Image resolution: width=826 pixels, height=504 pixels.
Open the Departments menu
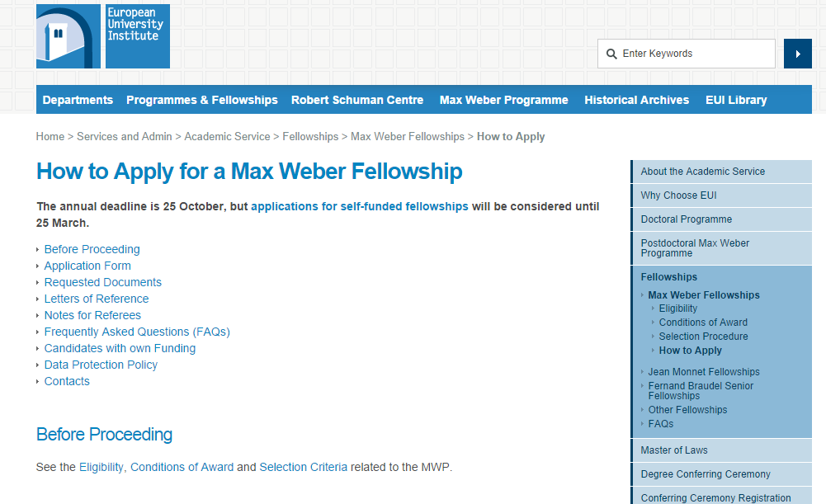(78, 100)
